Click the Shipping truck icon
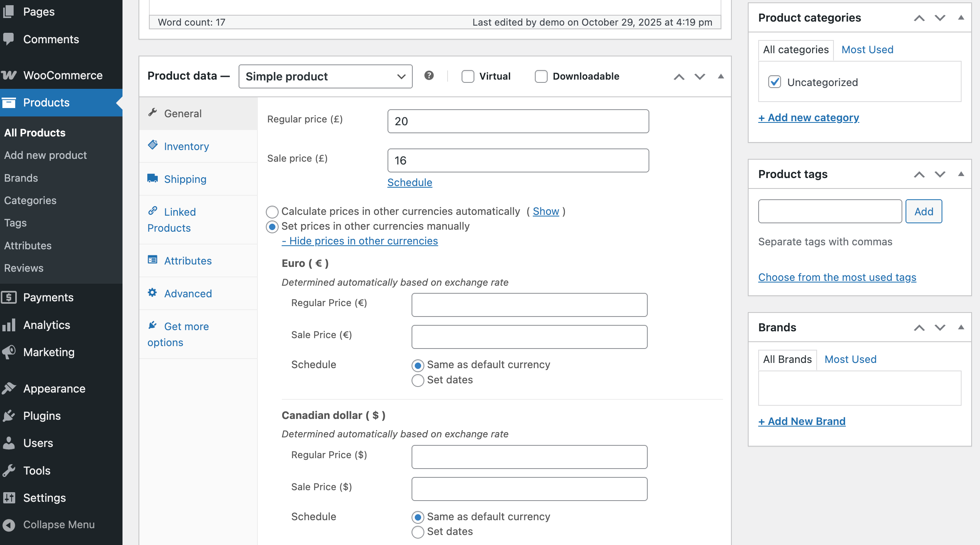This screenshot has height=545, width=980. point(153,178)
